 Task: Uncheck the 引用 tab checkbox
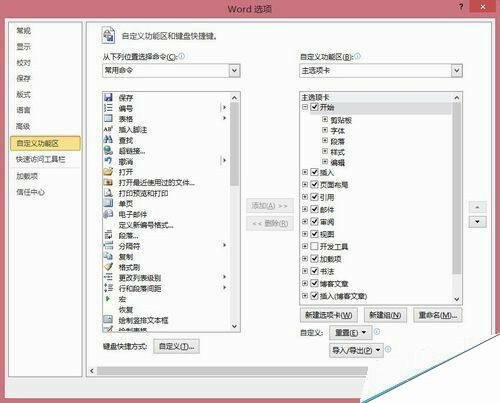point(314,197)
